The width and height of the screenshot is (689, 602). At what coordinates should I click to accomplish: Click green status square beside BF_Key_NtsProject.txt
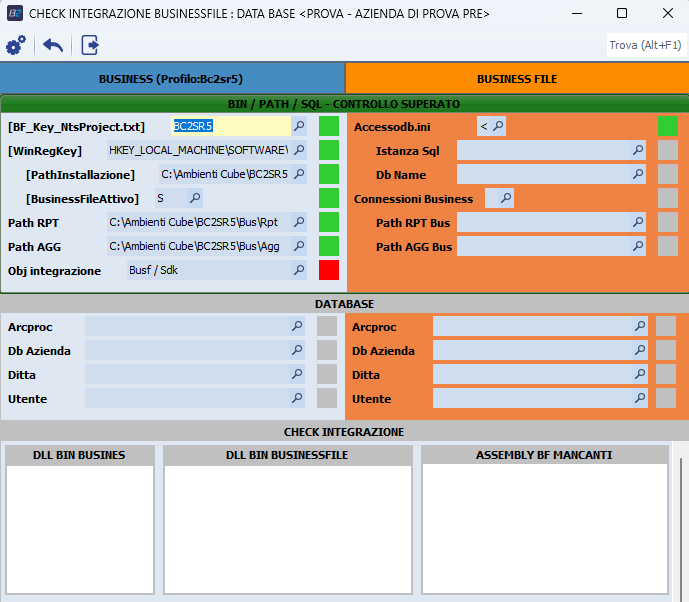tap(329, 126)
